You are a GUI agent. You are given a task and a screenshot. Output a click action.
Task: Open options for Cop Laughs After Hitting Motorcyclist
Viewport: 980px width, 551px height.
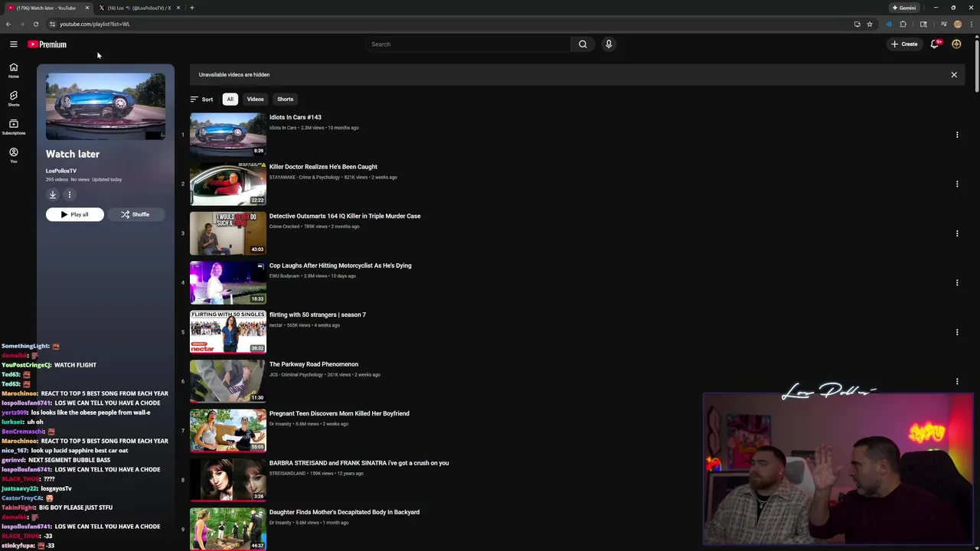956,282
